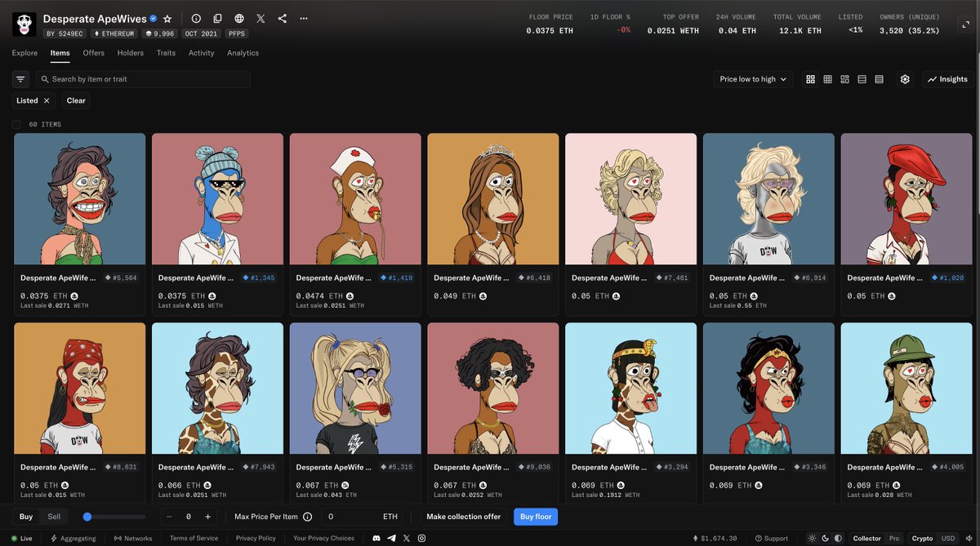Click the item quantity sweep slider handle
Image resolution: width=980 pixels, height=546 pixels.
[87, 517]
